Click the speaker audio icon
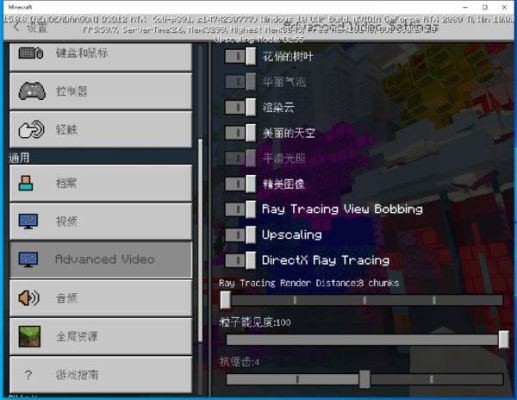The image size is (517, 400). (x=29, y=298)
